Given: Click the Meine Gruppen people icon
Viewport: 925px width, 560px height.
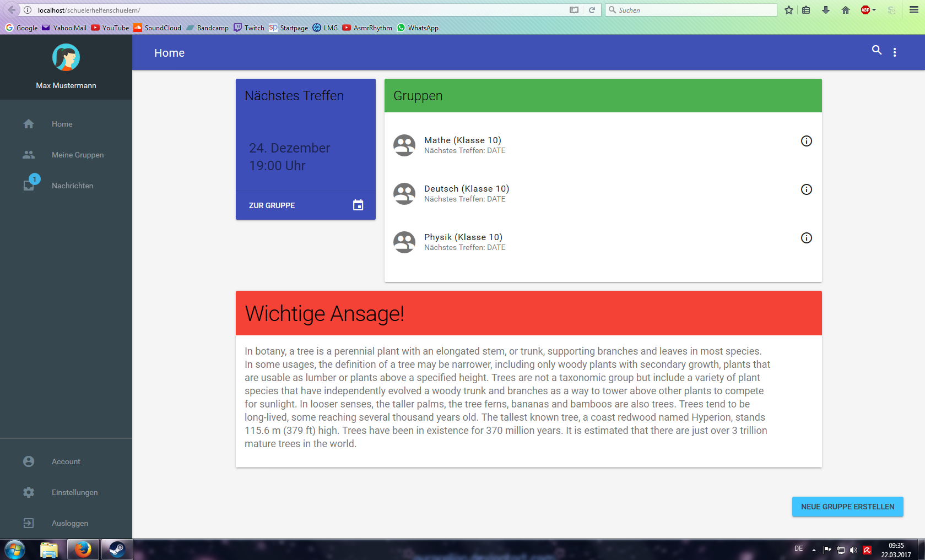Looking at the screenshot, I should (x=29, y=155).
